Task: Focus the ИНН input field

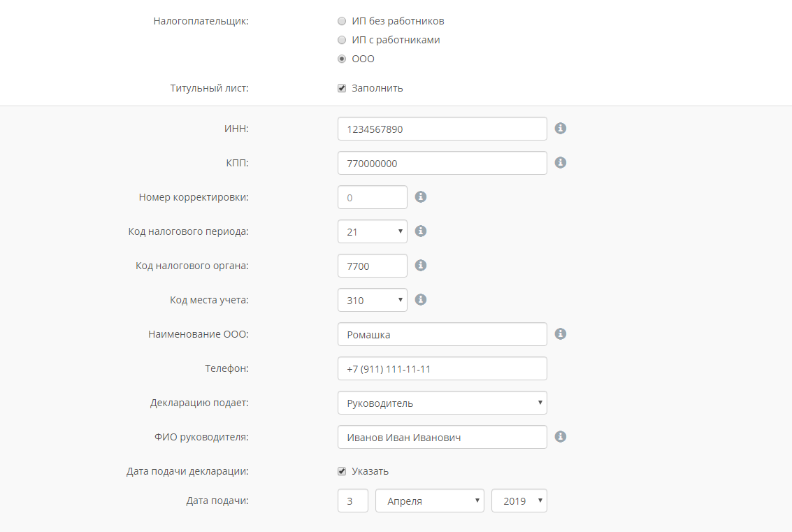Action: coord(442,129)
